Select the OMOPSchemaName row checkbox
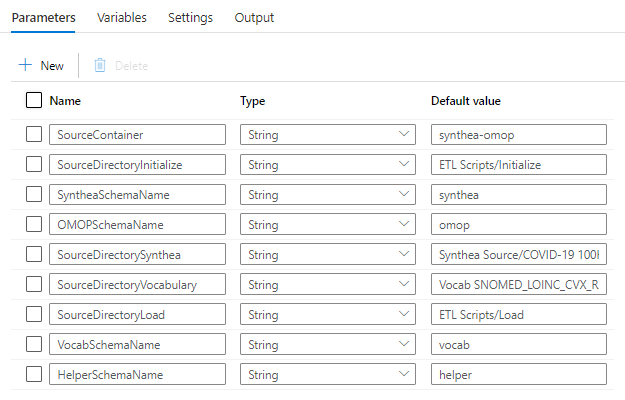The image size is (625, 400). pos(34,224)
